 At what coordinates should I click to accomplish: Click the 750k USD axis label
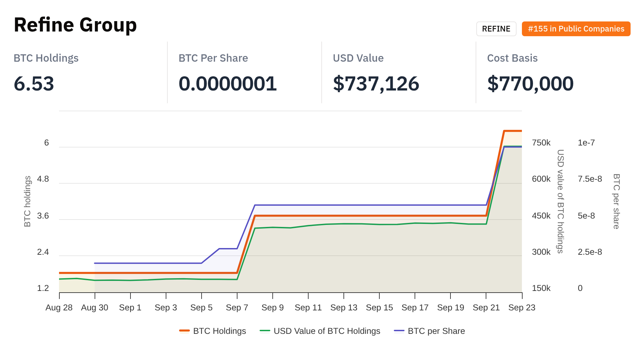click(x=541, y=143)
